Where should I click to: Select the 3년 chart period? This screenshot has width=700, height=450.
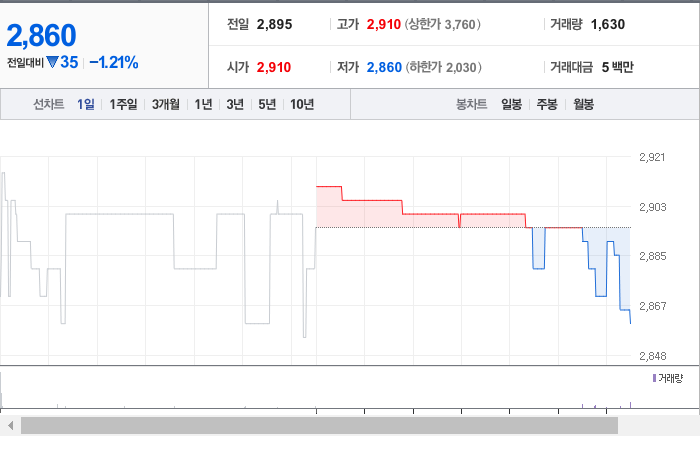click(x=235, y=104)
